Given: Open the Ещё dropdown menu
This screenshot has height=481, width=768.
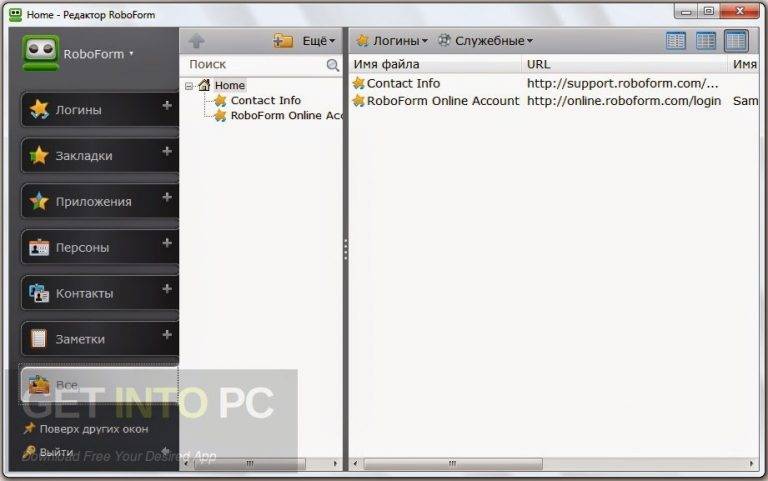Looking at the screenshot, I should click(318, 41).
